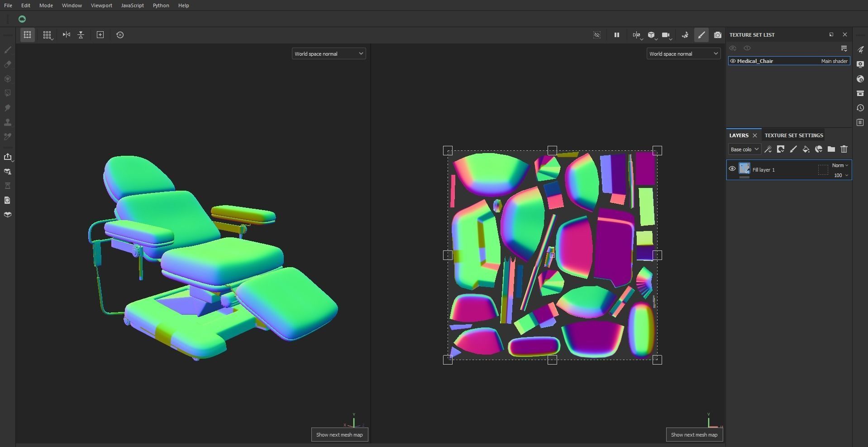
Task: Flip the UV selection vertically
Action: [x=81, y=35]
